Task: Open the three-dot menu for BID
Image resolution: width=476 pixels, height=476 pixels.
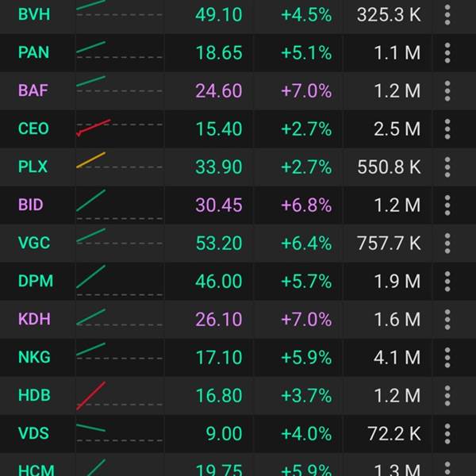Action: (x=447, y=205)
